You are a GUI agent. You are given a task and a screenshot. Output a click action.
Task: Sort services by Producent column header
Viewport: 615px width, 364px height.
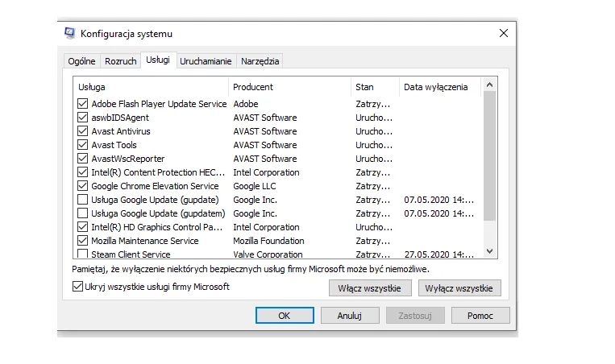click(253, 87)
